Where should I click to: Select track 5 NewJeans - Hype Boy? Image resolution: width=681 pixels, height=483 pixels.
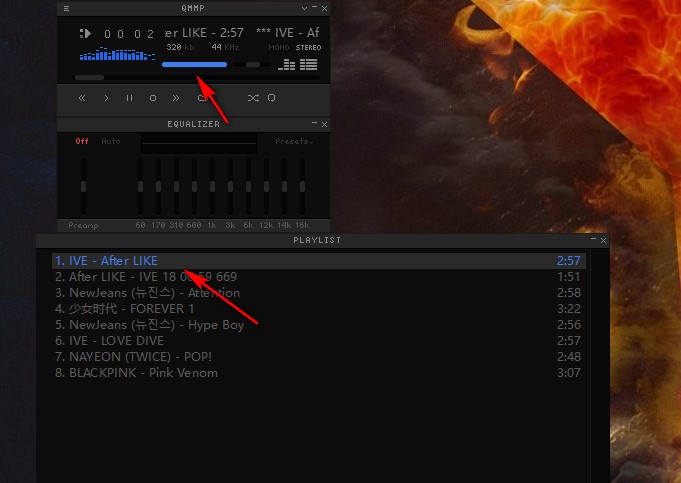tap(319, 325)
